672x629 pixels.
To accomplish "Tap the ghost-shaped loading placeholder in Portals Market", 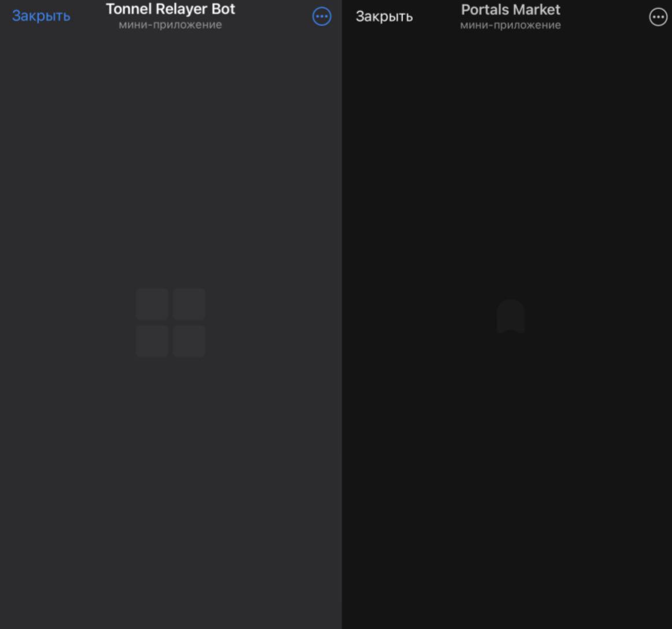I will tap(511, 317).
